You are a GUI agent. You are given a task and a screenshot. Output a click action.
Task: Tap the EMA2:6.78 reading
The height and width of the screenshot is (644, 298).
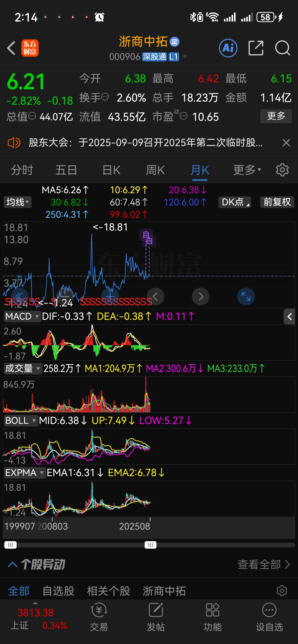[136, 473]
